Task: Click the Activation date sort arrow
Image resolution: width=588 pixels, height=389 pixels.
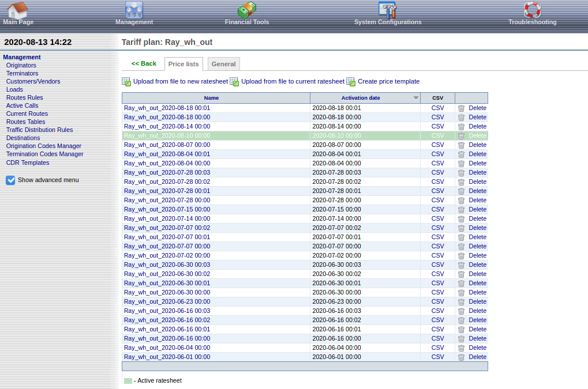Action: tap(415, 98)
